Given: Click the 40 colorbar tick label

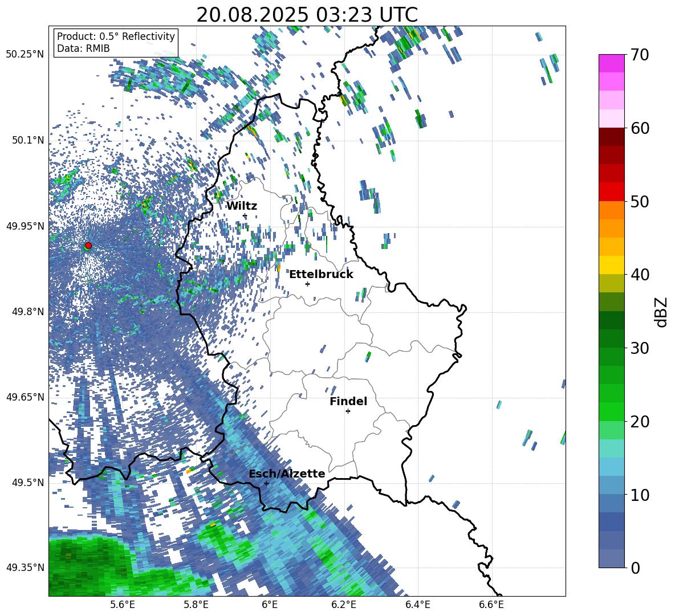Looking at the screenshot, I should (640, 275).
